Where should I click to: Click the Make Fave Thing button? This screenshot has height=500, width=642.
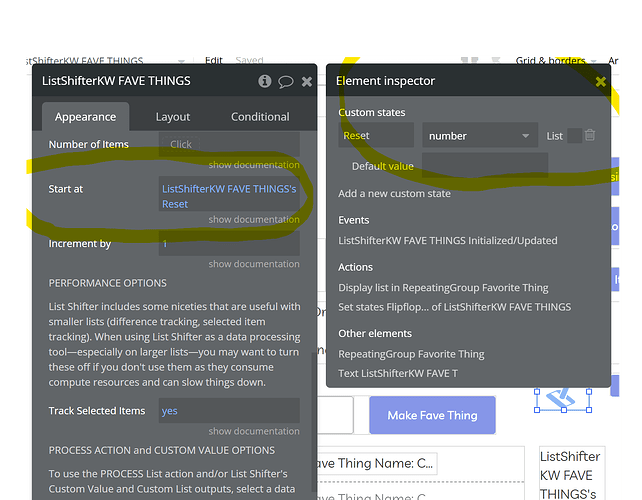tap(432, 415)
